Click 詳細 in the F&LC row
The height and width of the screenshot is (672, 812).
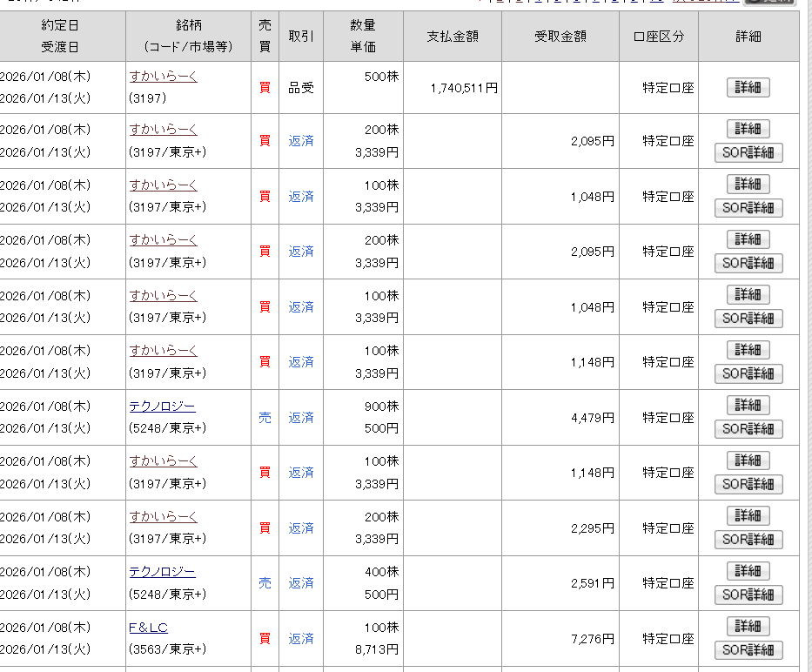coord(748,626)
